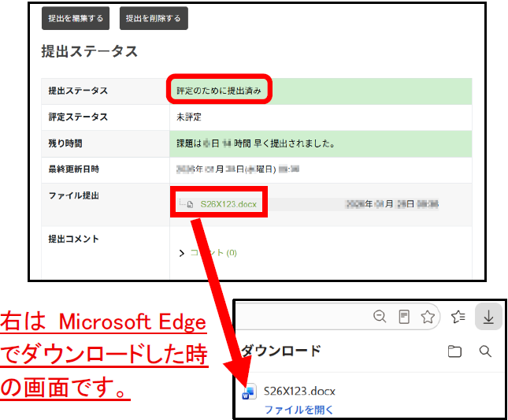Expand the コメント (0) chevron
The width and height of the screenshot is (508, 420).
182,253
